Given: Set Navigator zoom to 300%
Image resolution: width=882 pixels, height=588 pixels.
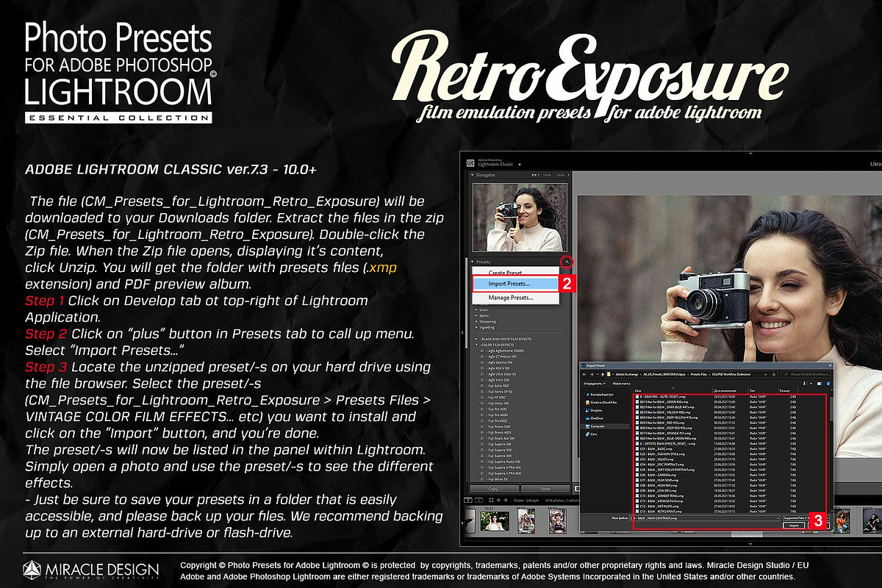Looking at the screenshot, I should click(x=560, y=175).
